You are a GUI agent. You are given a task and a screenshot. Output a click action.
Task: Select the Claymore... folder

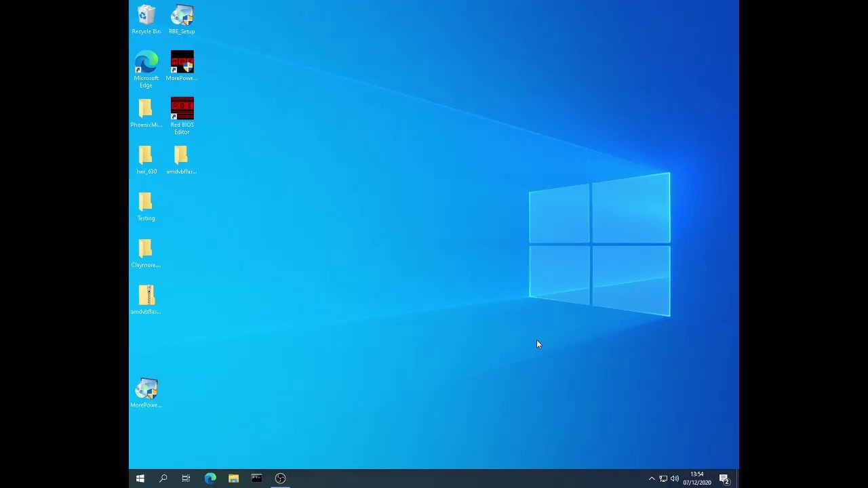click(x=146, y=253)
